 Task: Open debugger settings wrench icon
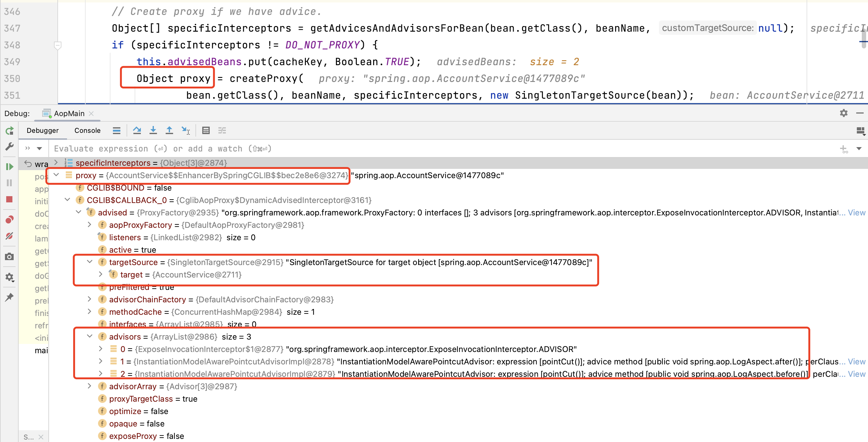click(x=10, y=147)
